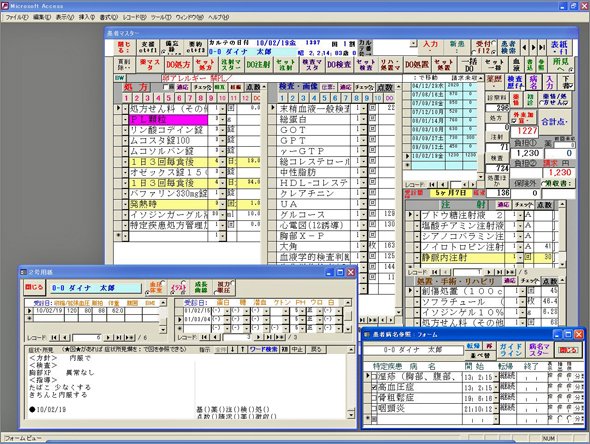Open quantity dropdown for ＧＯＴ test row
This screenshot has width=590, height=444.
pyautogui.click(x=363, y=130)
